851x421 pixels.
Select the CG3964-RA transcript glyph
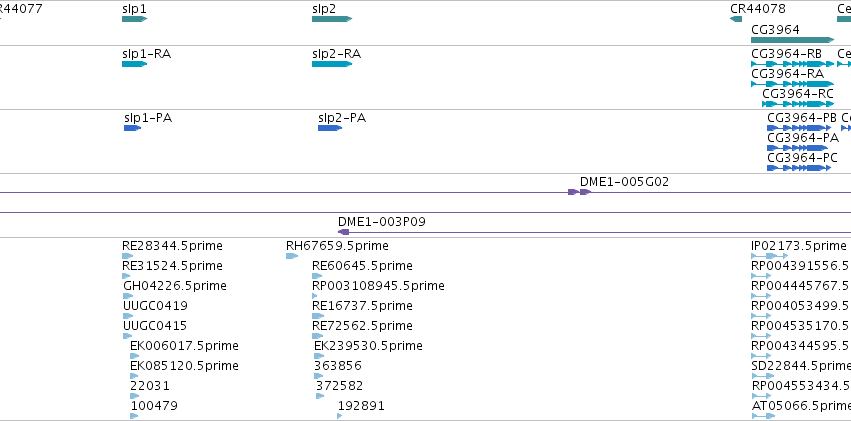(792, 84)
